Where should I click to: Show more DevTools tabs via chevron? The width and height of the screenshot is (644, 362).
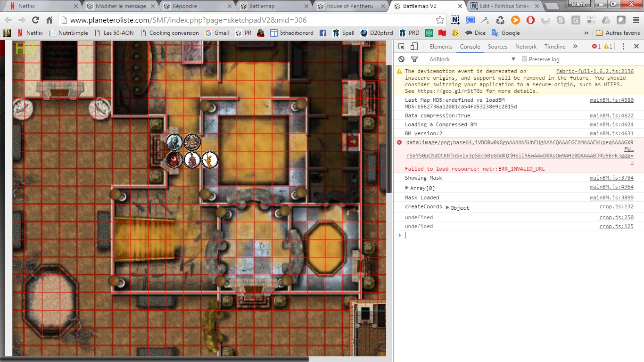(x=575, y=47)
